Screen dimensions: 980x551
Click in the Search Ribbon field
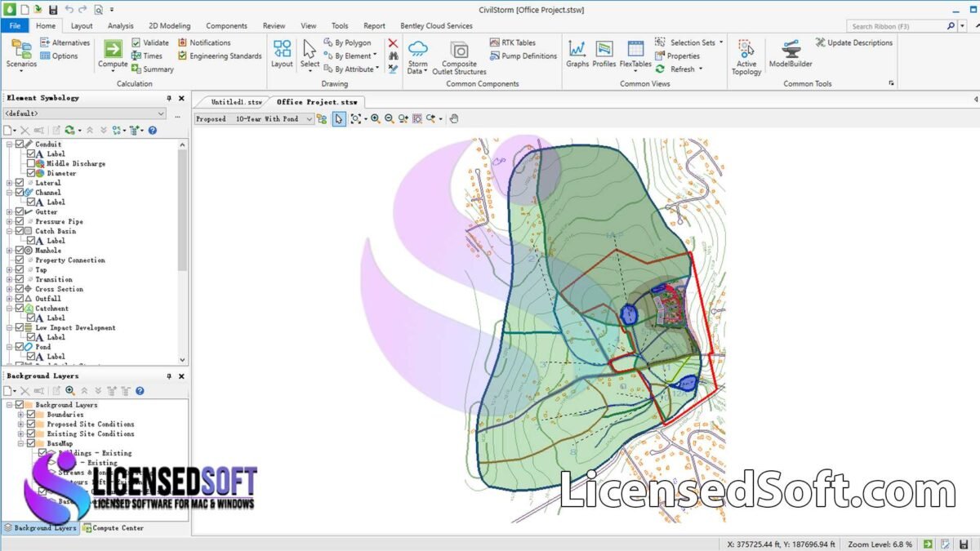click(x=897, y=26)
